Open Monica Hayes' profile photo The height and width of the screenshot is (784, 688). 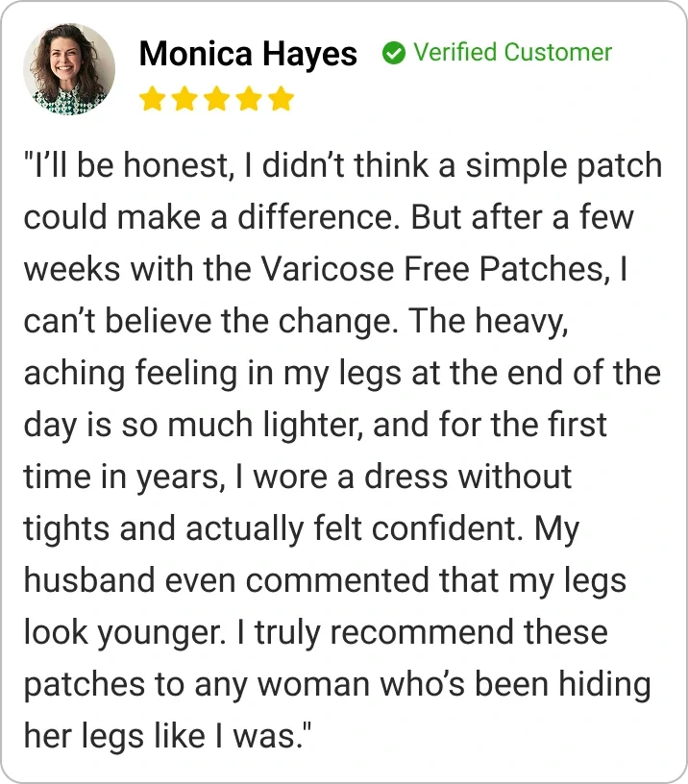(x=69, y=69)
